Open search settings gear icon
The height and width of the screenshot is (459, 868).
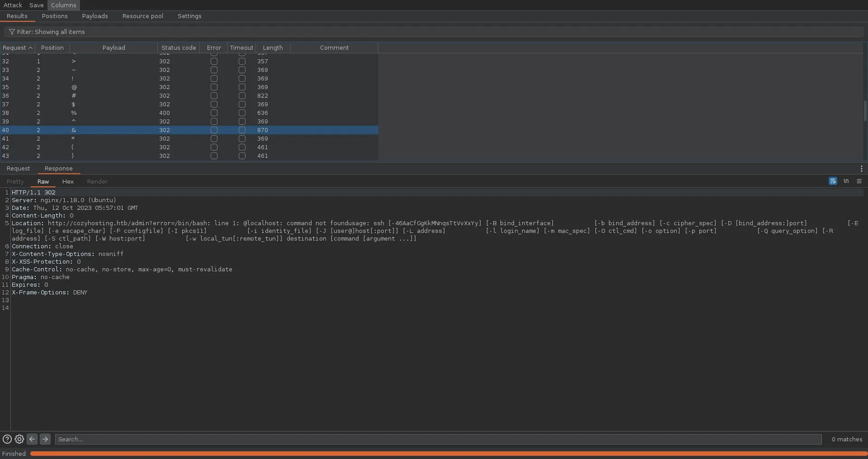coord(19,439)
